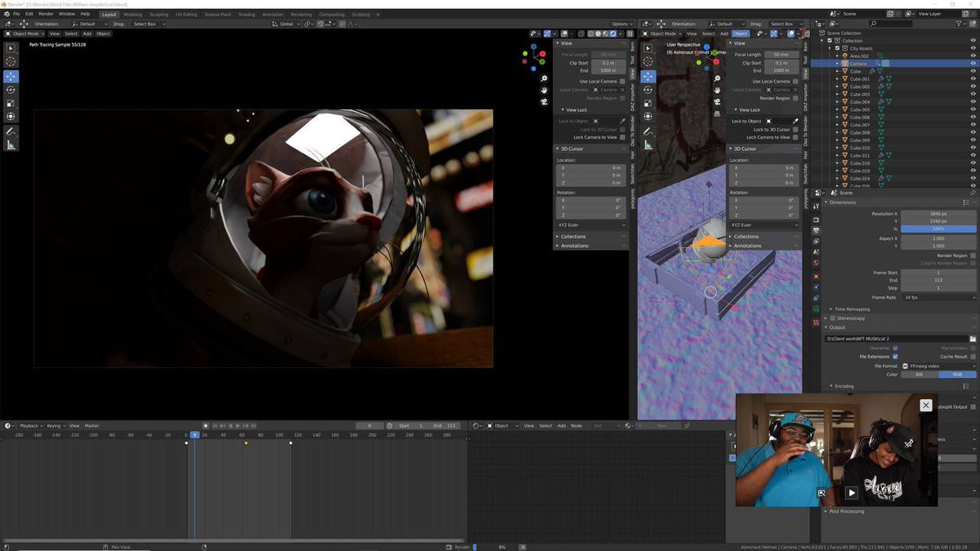Open the Keying menu in timeline header
The height and width of the screenshot is (551, 980).
click(54, 425)
